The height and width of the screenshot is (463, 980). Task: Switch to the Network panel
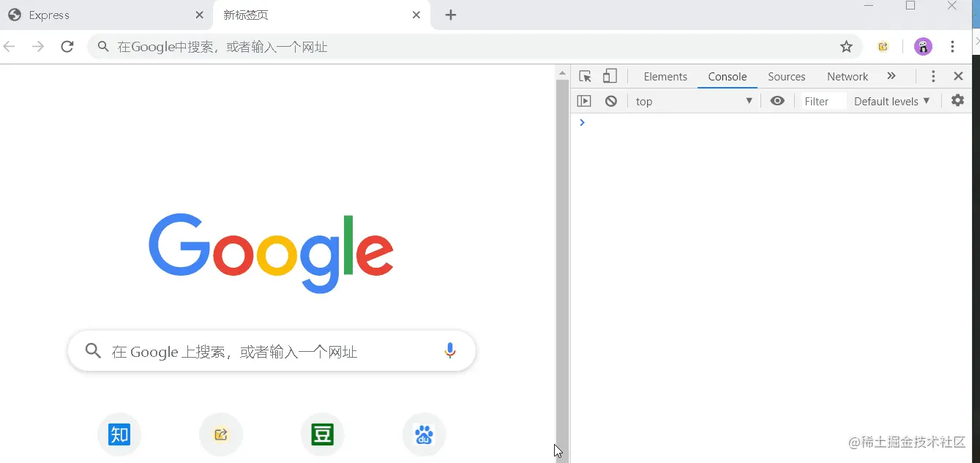click(x=847, y=76)
